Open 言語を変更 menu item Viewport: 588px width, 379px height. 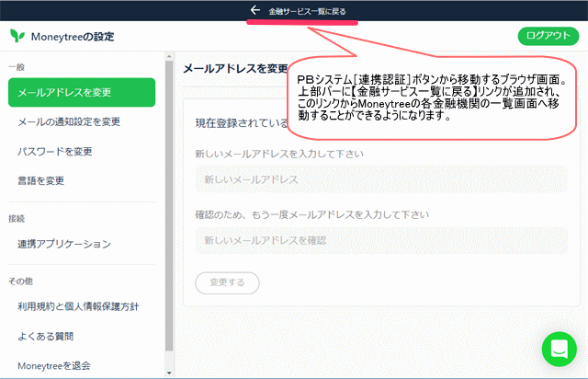40,180
